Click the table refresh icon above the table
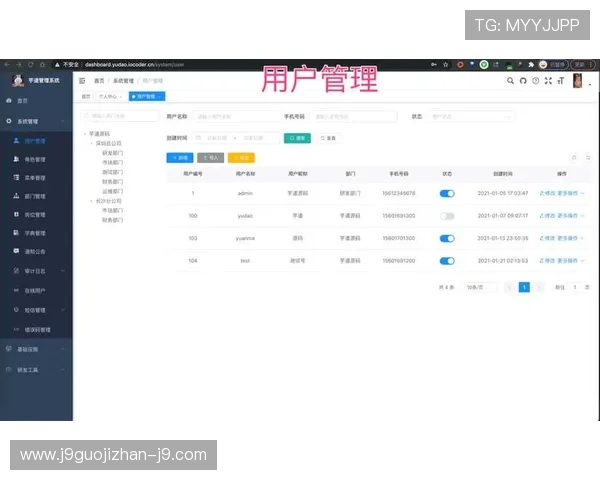Screen dimensions: 600x480 588,158
